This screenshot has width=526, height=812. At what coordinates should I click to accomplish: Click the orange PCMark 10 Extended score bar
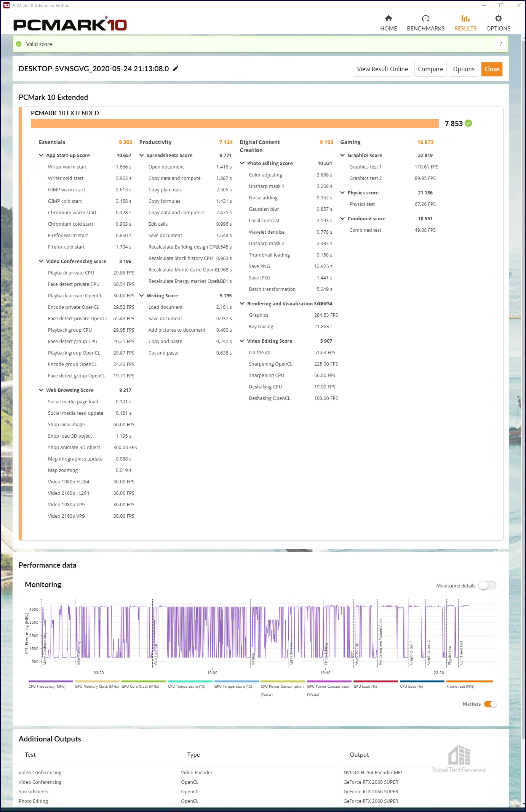point(235,124)
